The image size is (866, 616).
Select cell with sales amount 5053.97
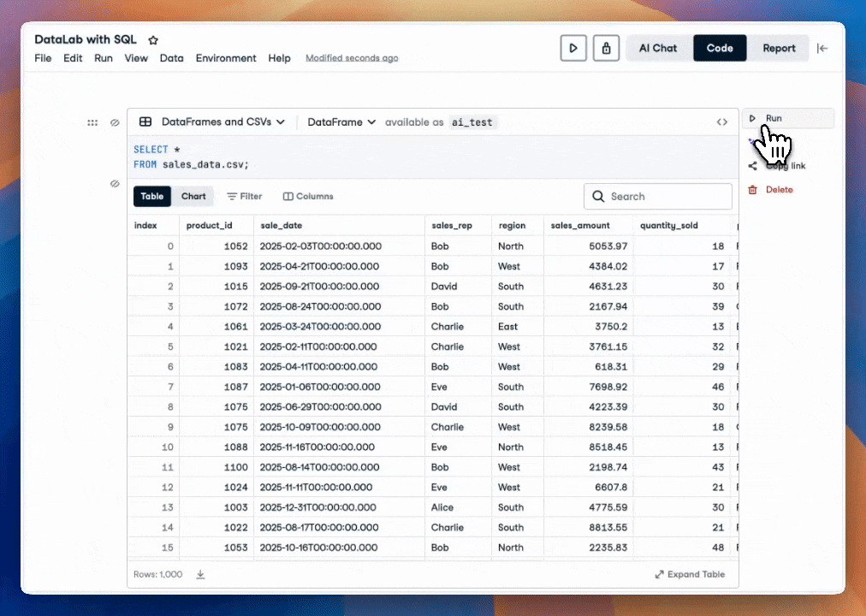pyautogui.click(x=588, y=246)
